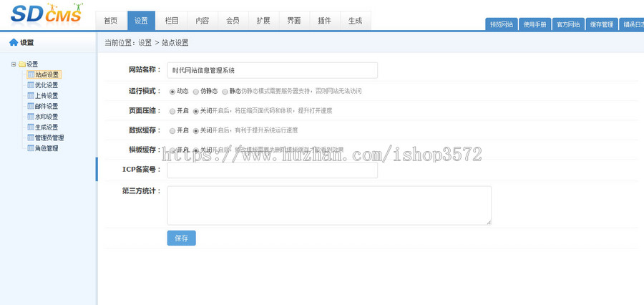
Task: Open 上传设置 in the tree
Action: [x=47, y=96]
